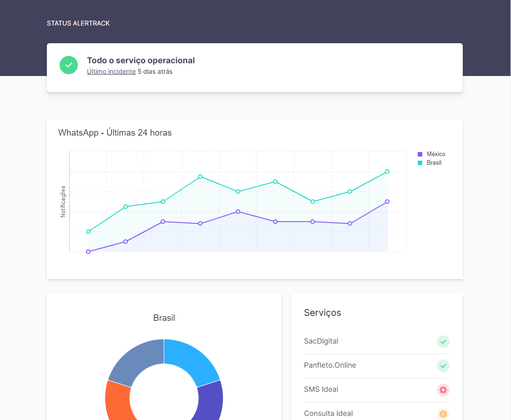The width and height of the screenshot is (511, 420).
Task: Click the WhatsApp - Últimas 24 horas heading
Action: 115,132
